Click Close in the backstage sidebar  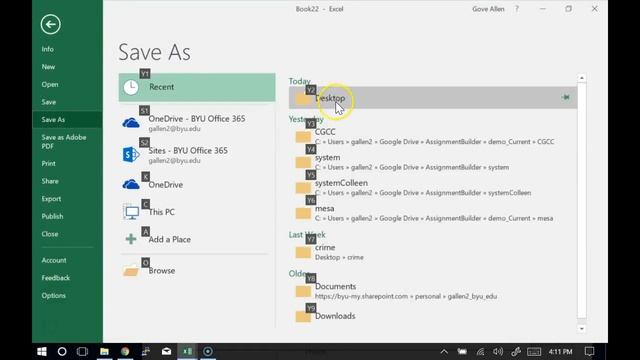(50, 234)
